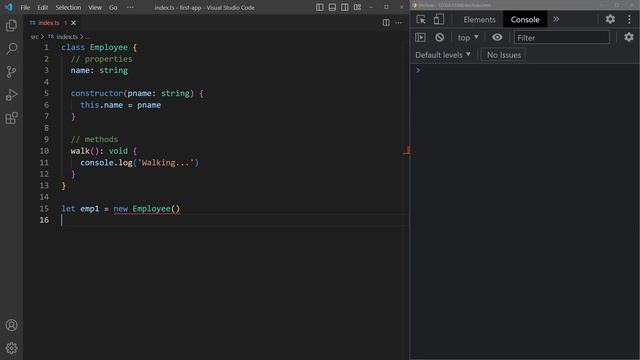This screenshot has height=360, width=640.
Task: Toggle bottom panel layout icon
Action: point(332,7)
